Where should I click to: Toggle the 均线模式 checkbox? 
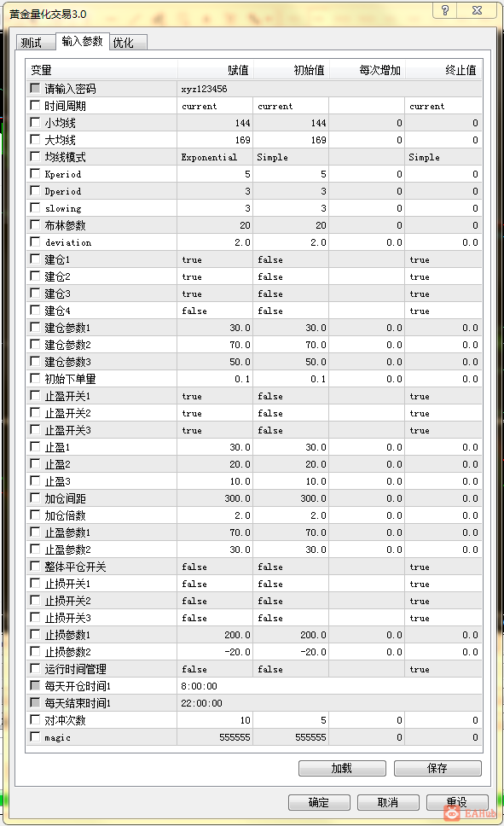[x=35, y=156]
